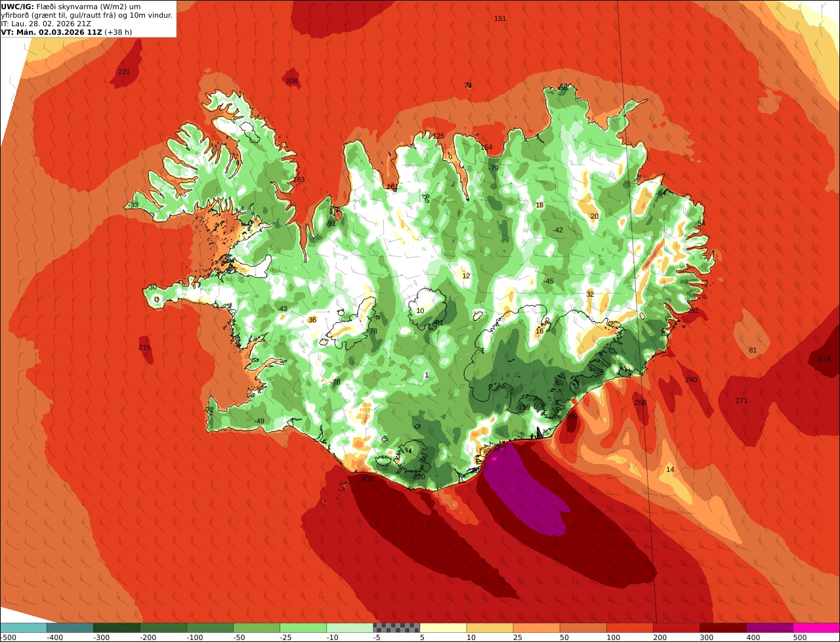The height and width of the screenshot is (642, 840).
Task: Click the map flux value -49
Action: (259, 421)
